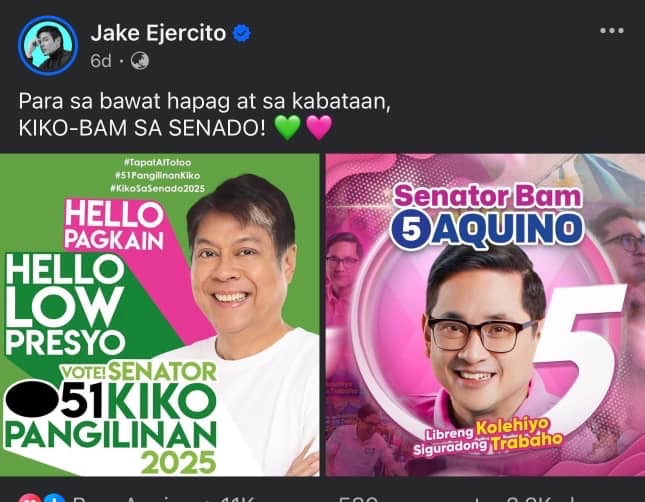Open the green Kiko Pangilinan poster photo
The height and width of the screenshot is (502, 645).
(x=160, y=315)
